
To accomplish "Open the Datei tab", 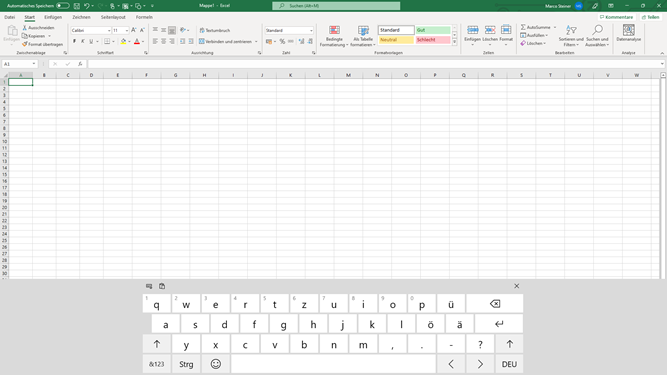I will (x=9, y=17).
